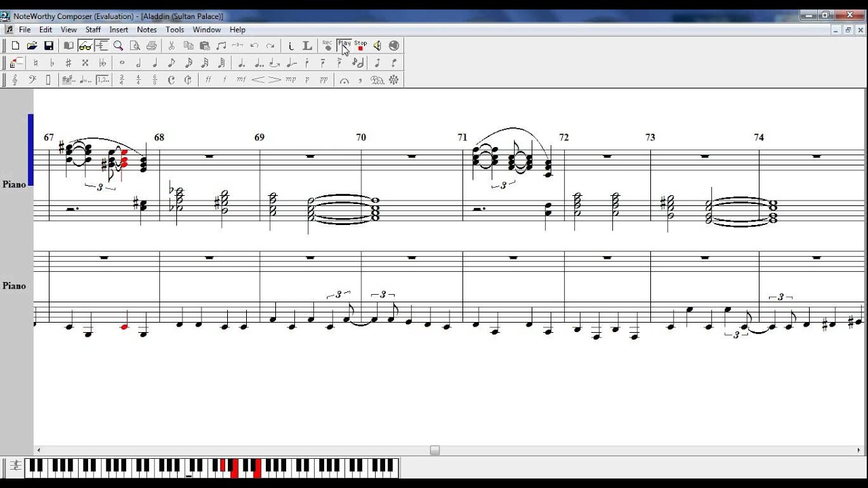Open the Tools menu

[175, 30]
